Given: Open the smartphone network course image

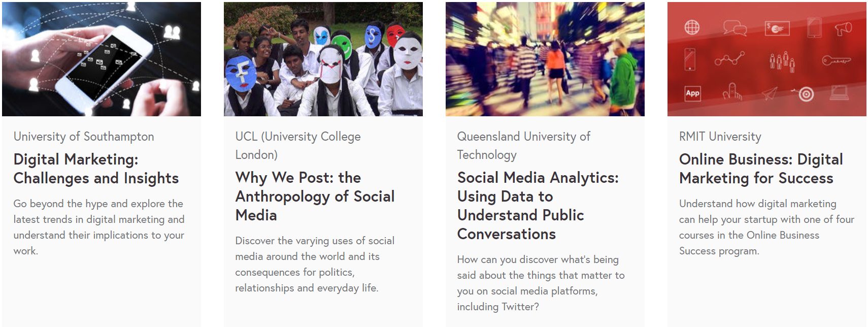Looking at the screenshot, I should point(102,59).
